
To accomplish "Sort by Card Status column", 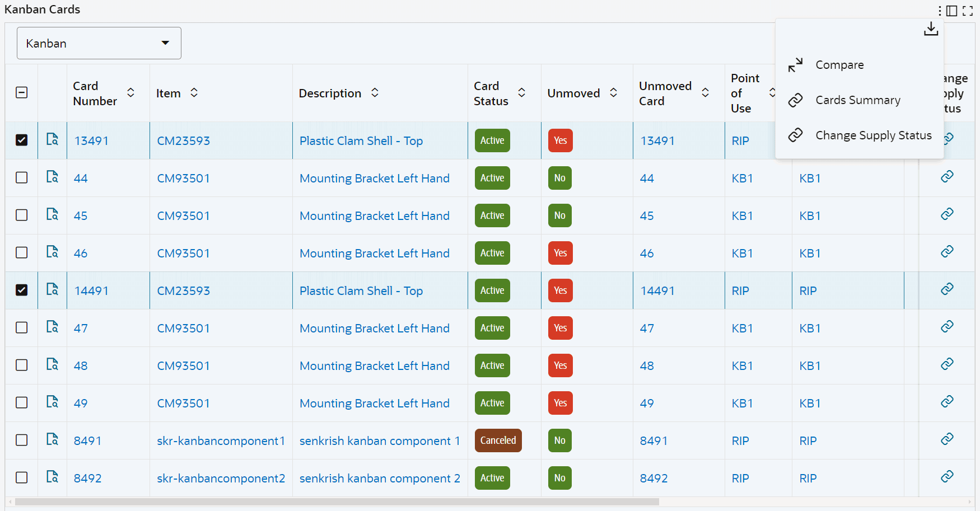I will tap(521, 93).
